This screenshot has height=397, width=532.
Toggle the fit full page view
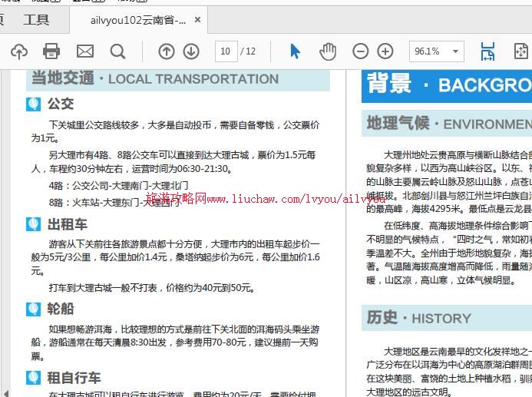tap(520, 51)
